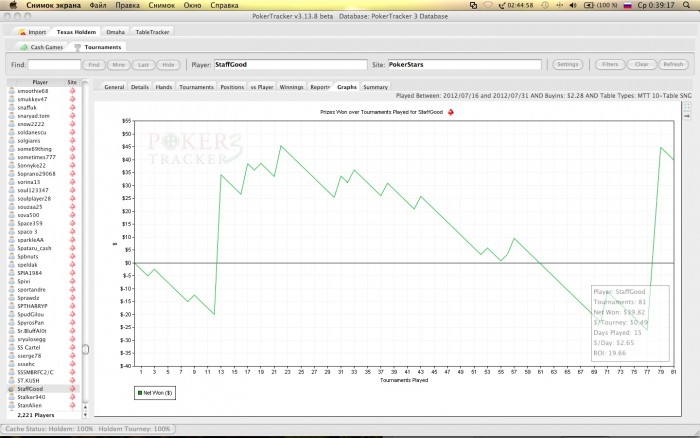
Task: Click the PokerStars logo in chart title
Action: pos(450,112)
